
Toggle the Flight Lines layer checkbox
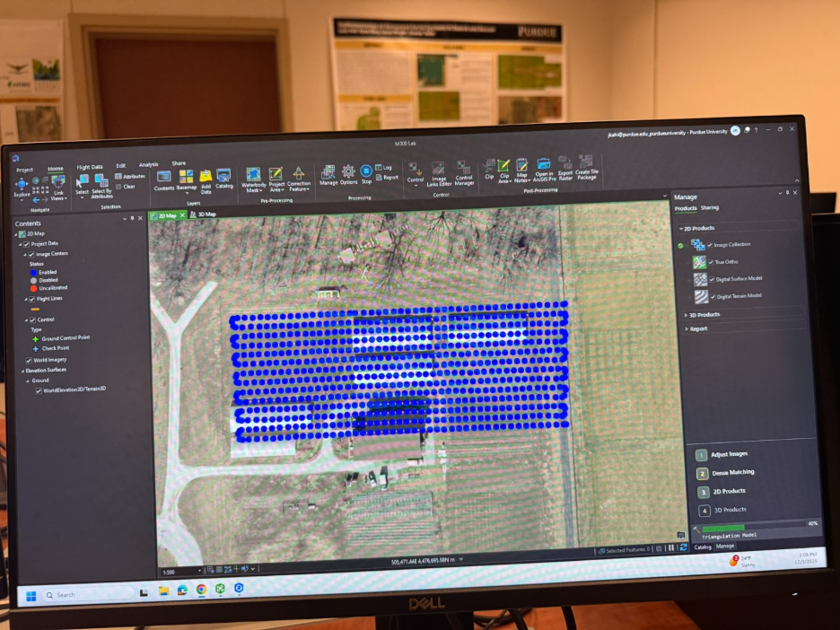[31, 299]
